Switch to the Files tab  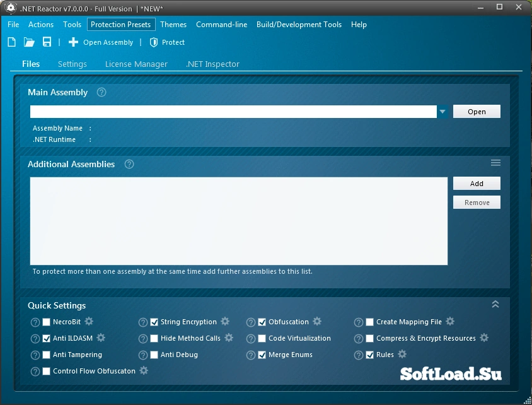click(31, 64)
